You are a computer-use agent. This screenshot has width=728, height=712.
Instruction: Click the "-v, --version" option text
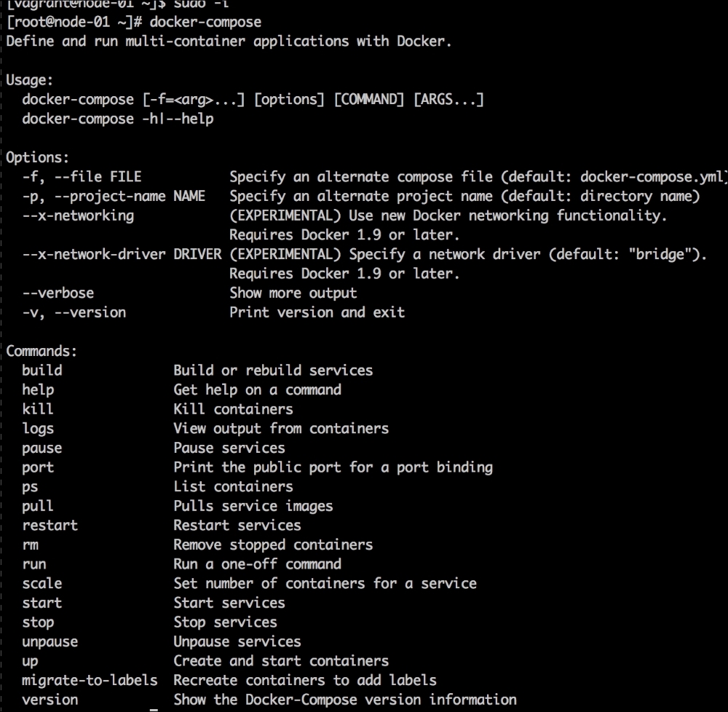(74, 312)
